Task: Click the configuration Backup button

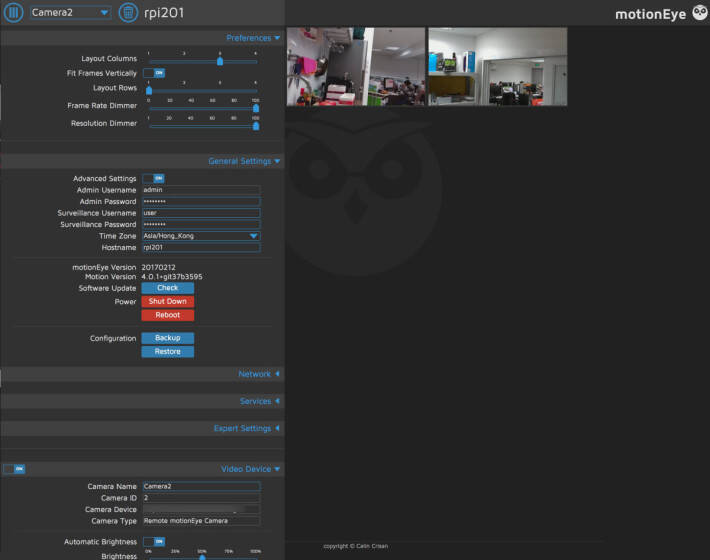Action: click(168, 338)
